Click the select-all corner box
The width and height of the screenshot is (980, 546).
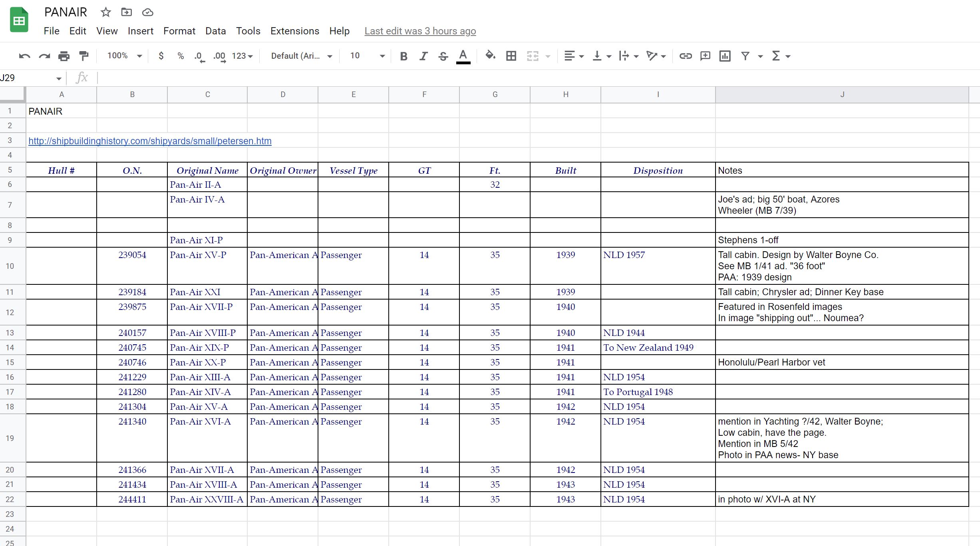(x=13, y=94)
